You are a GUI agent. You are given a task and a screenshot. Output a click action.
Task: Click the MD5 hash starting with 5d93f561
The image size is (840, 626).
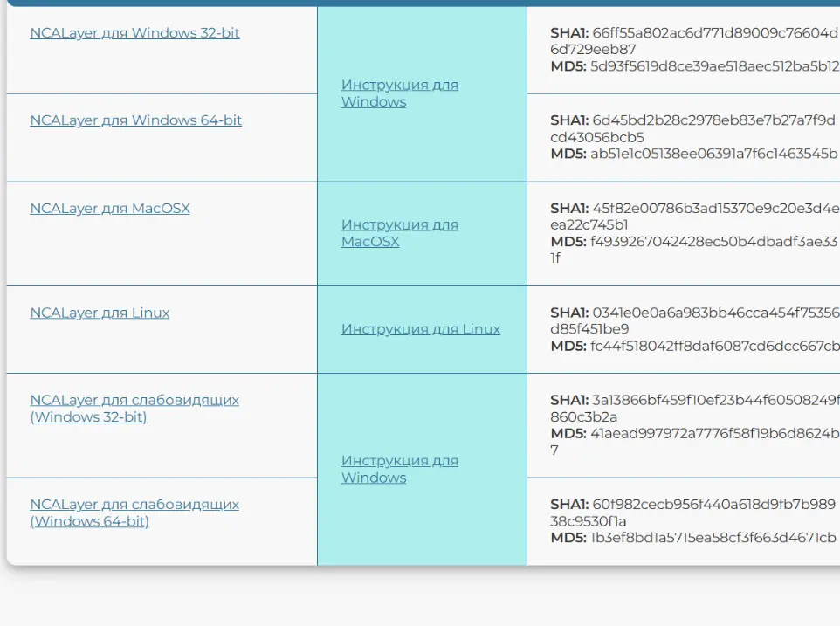(713, 65)
